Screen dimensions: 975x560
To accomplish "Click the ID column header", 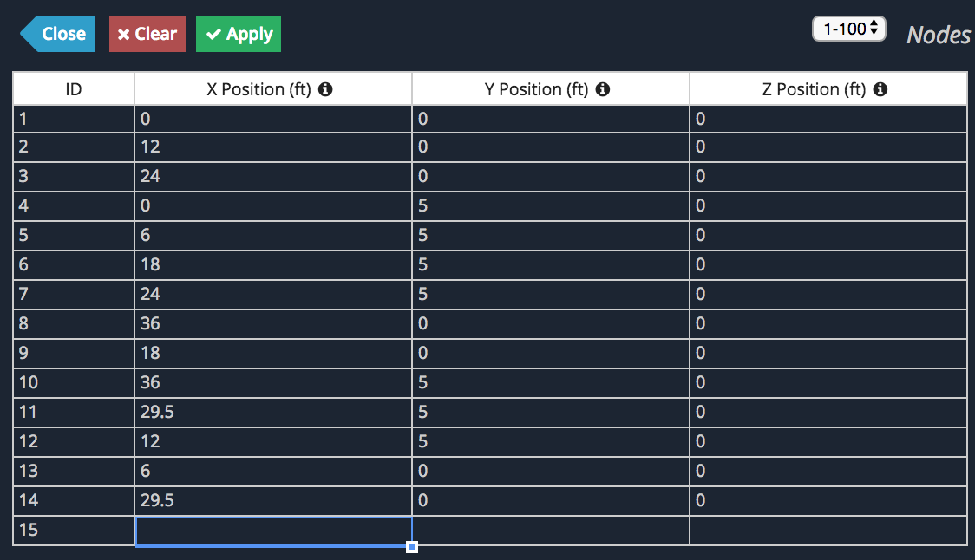I will [74, 89].
